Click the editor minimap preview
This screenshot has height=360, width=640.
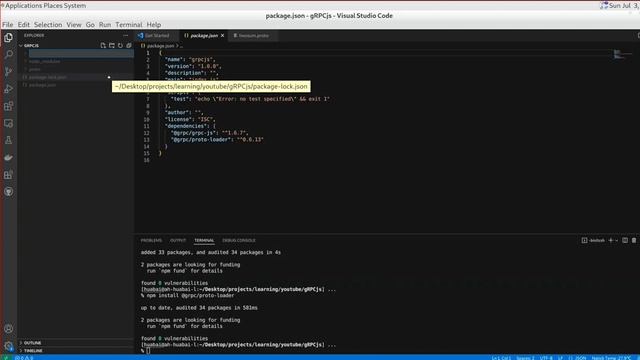[622, 55]
